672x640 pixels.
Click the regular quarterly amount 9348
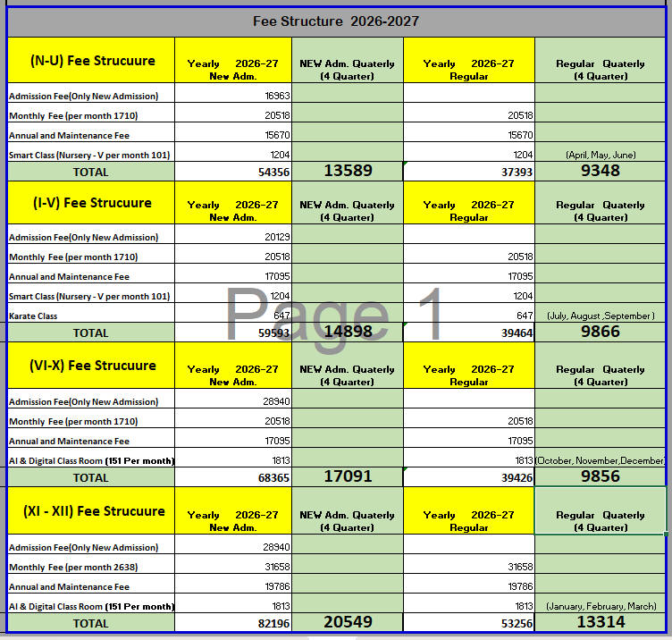click(x=600, y=171)
